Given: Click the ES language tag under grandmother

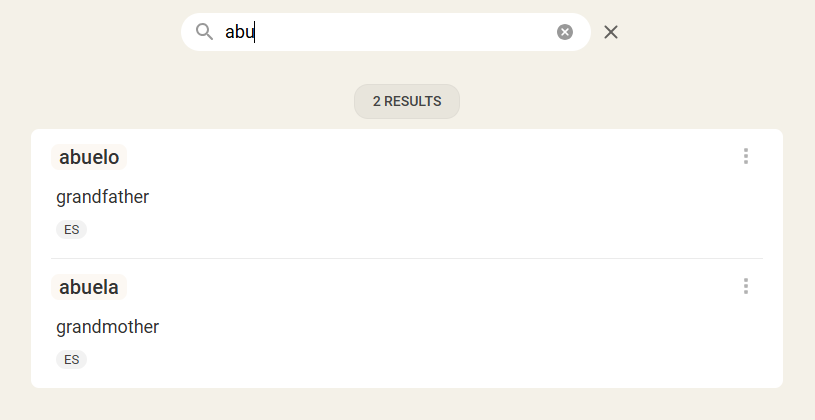Looking at the screenshot, I should tap(71, 360).
